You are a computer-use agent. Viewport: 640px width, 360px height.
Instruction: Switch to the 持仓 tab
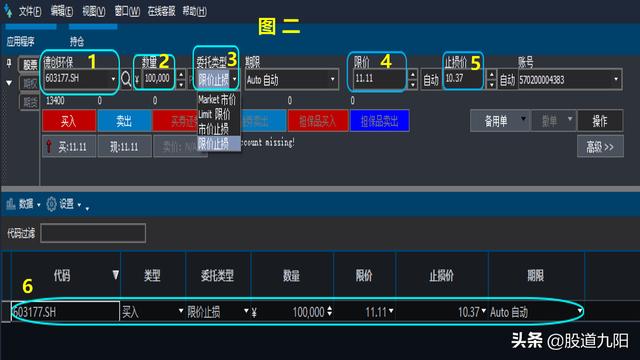(77, 41)
